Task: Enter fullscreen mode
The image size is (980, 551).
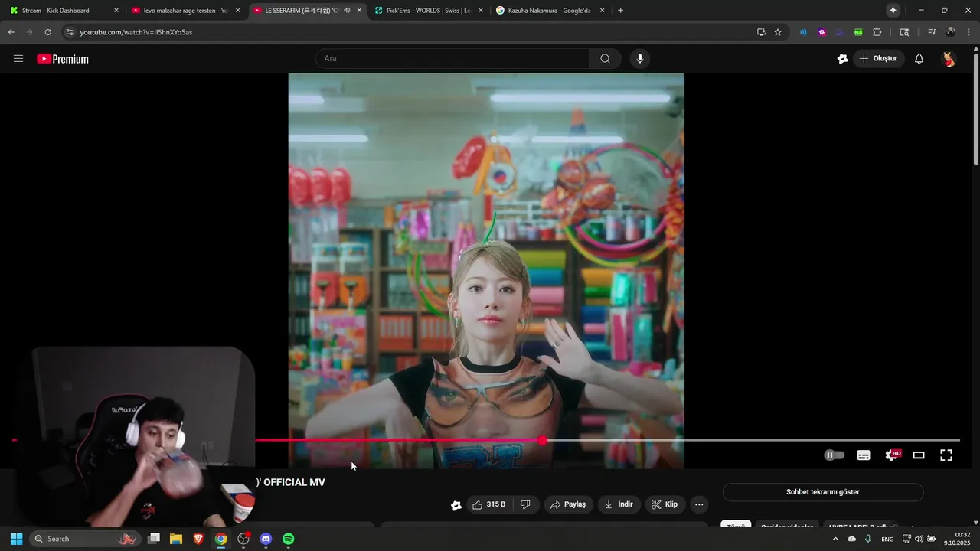Action: pos(946,455)
